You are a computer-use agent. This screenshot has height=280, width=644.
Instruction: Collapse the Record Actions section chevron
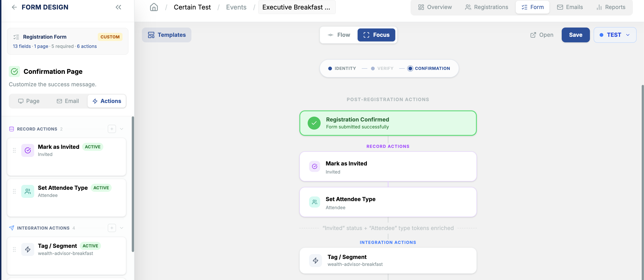(122, 129)
